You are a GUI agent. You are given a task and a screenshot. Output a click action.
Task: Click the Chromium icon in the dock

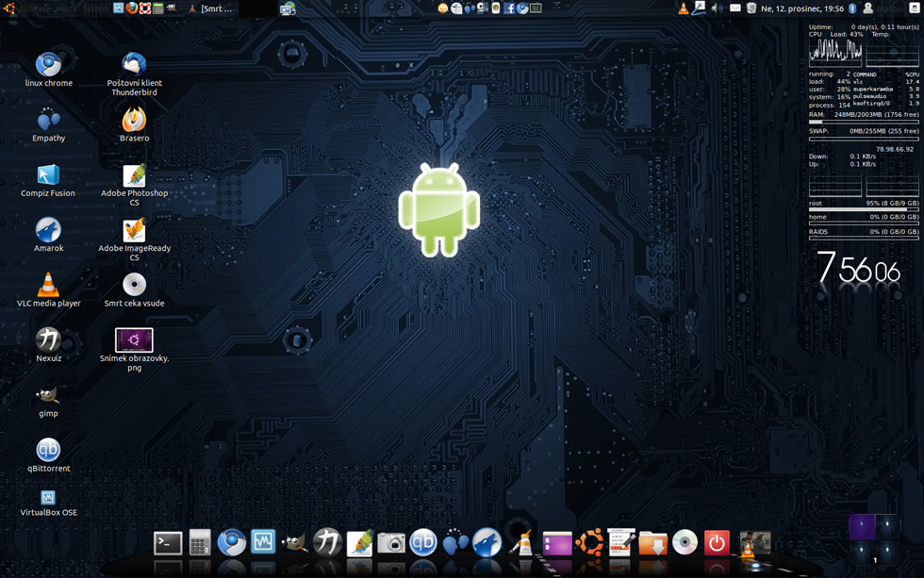232,543
